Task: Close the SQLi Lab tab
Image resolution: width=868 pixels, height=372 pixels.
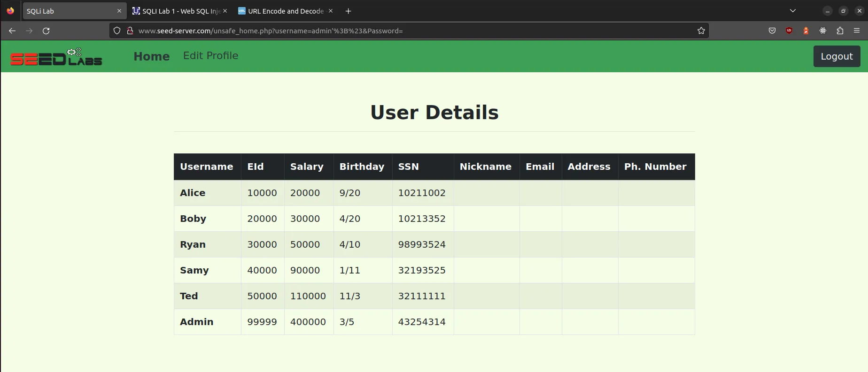Action: (119, 11)
